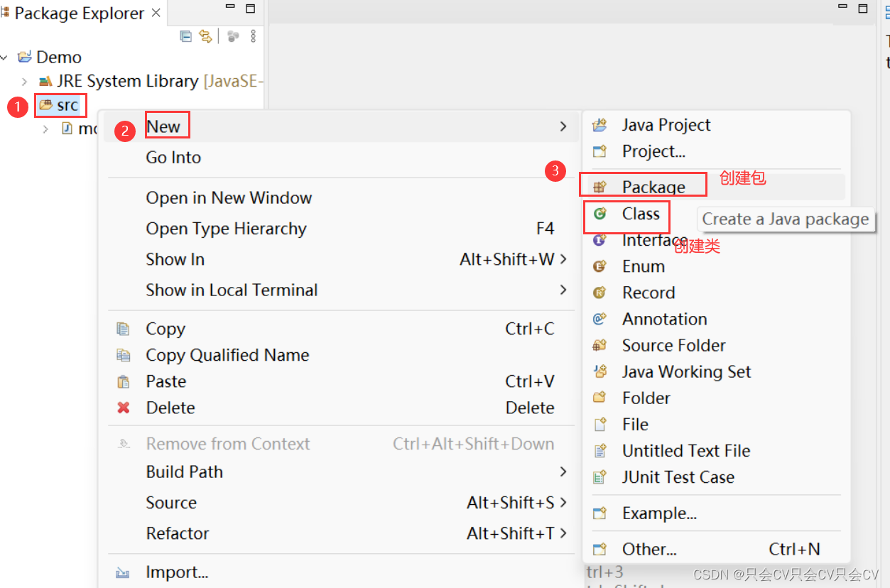Create a new Source Folder
This screenshot has width=890, height=588.
673,345
